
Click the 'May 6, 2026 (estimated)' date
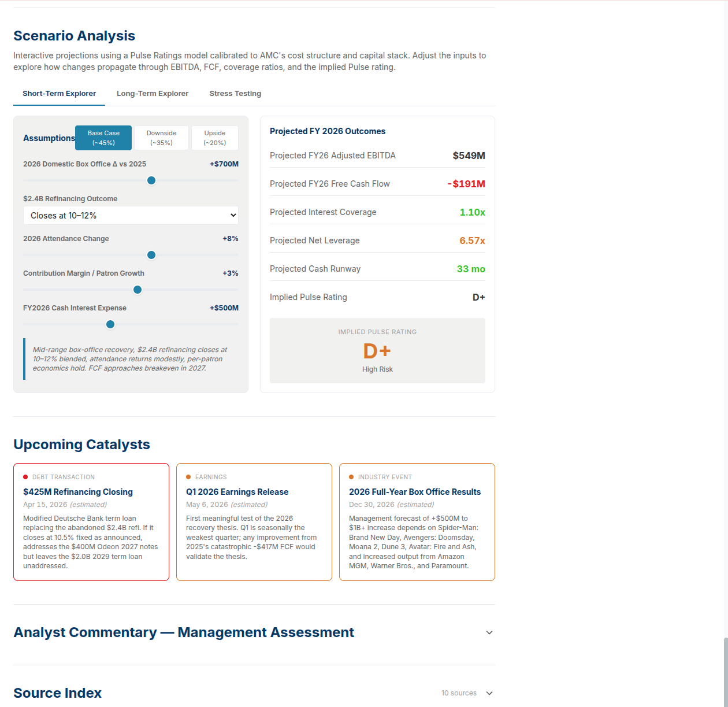pos(226,505)
